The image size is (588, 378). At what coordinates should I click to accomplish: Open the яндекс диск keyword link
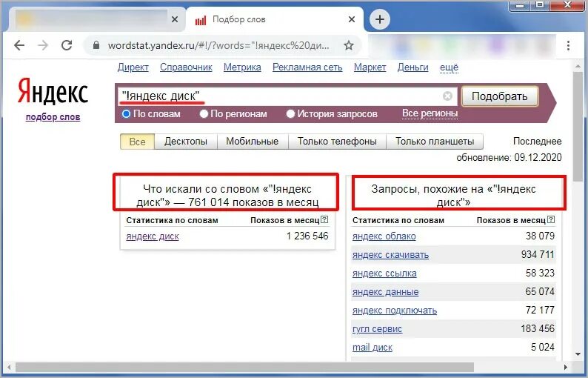tap(153, 236)
